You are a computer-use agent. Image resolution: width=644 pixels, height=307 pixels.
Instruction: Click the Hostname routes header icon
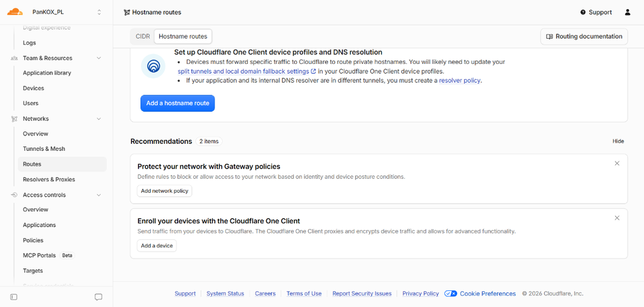[x=127, y=12]
